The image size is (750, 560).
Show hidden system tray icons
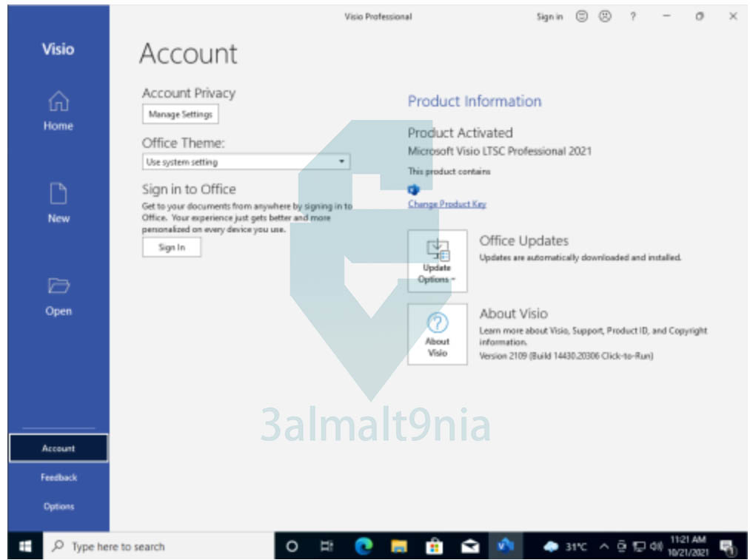click(x=604, y=546)
